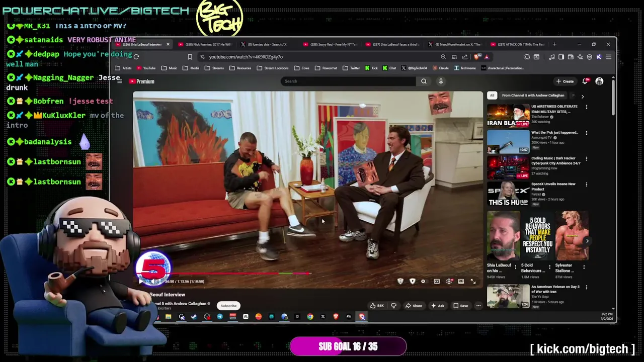This screenshot has width=644, height=362.
Task: Show more filter chips with arrow
Action: point(583,96)
